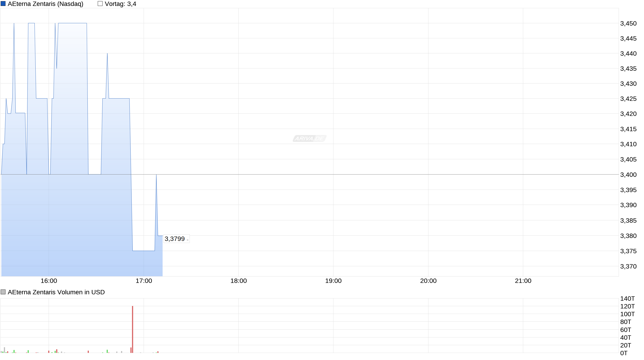Click the Vortag: 3,4 legend label
644x360 pixels.
point(121,4)
